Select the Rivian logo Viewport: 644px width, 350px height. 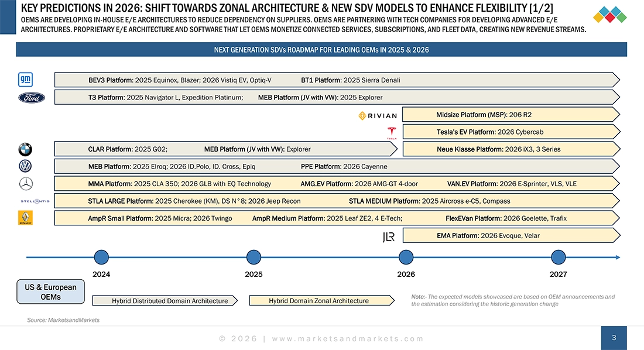tap(377, 115)
